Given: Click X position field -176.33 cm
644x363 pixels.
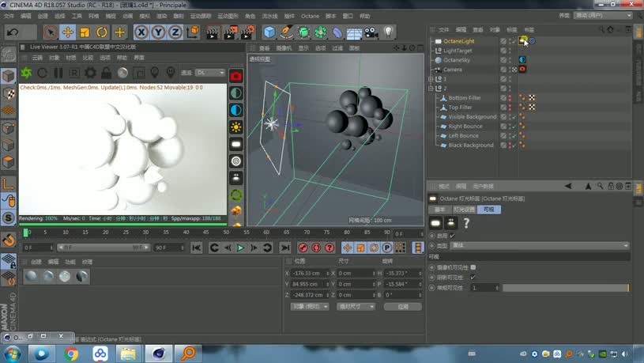Looking at the screenshot, I should pyautogui.click(x=310, y=273).
